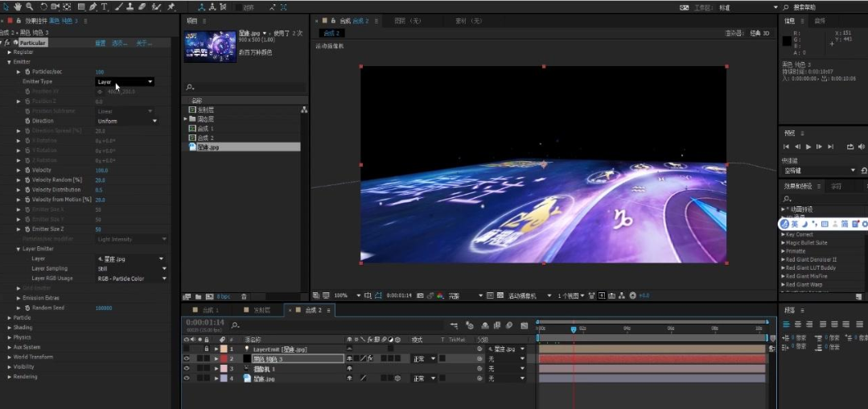Click the stopwatch next to Velocity
The width and height of the screenshot is (868, 409).
pyautogui.click(x=27, y=170)
